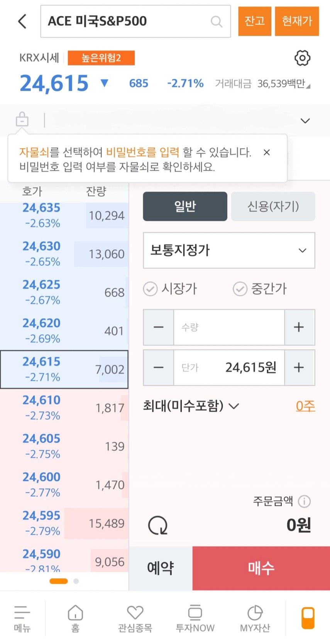Enable the 중간가 checkbox

tap(240, 289)
